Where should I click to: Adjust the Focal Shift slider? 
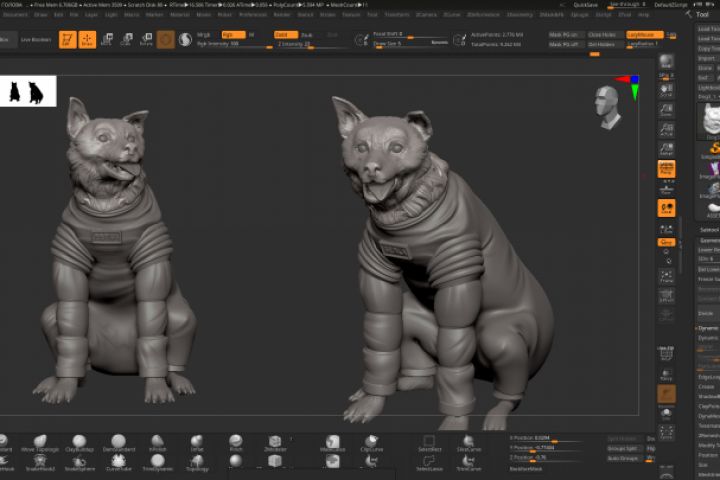pyautogui.click(x=410, y=35)
